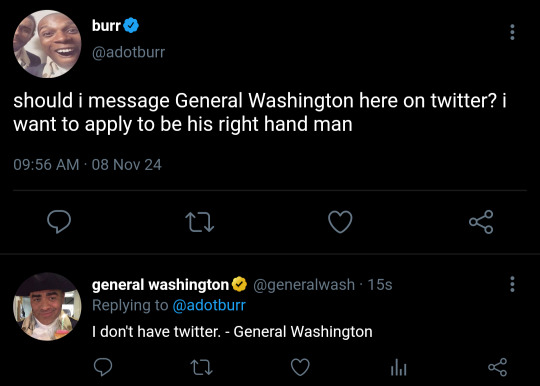
Task: Open more options menu on burr's tweet
Action: pos(512,32)
